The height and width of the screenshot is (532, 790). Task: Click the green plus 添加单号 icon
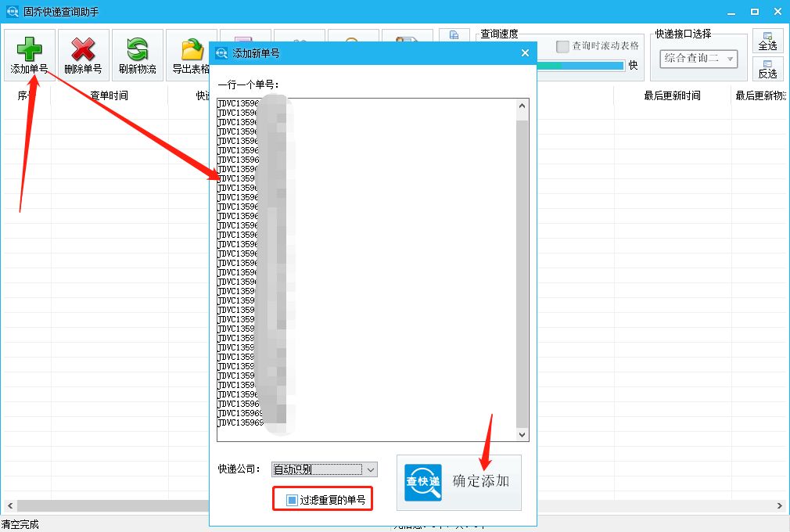[x=29, y=50]
